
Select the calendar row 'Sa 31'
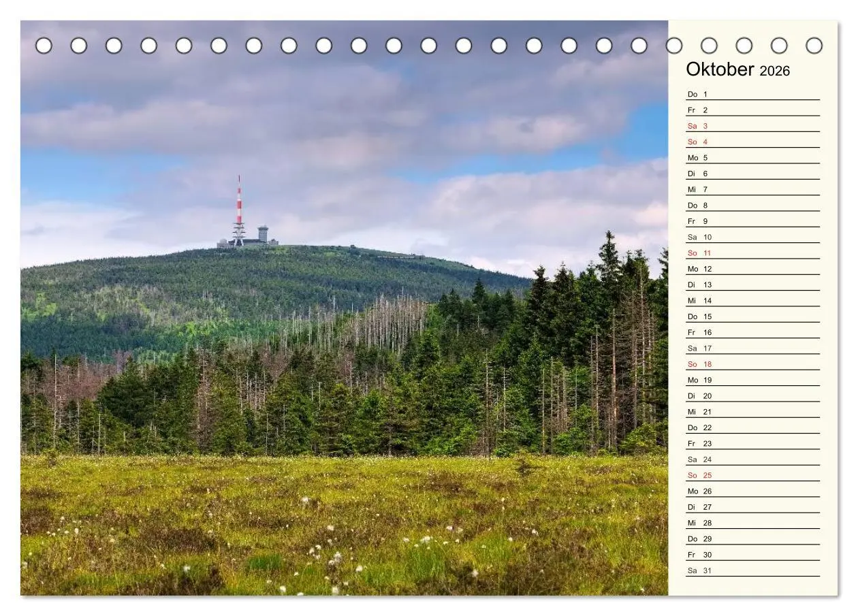click(752, 570)
